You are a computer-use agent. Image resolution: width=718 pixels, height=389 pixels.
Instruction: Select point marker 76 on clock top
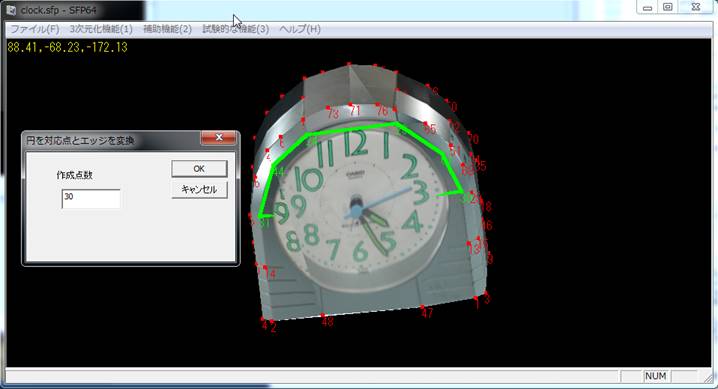tap(382, 111)
